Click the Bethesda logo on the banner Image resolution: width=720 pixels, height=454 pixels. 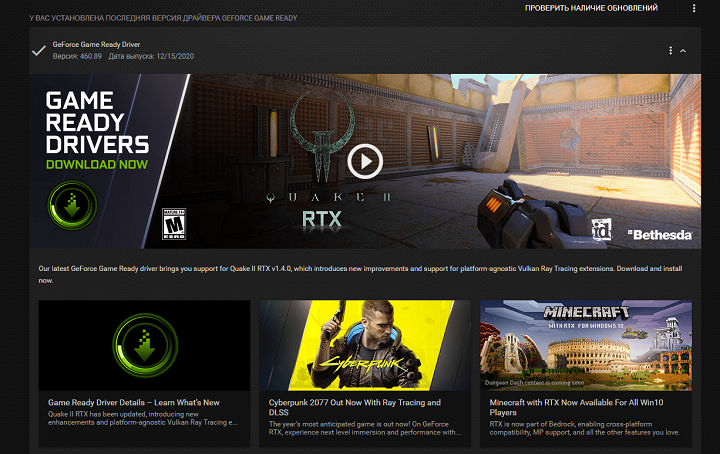(659, 234)
